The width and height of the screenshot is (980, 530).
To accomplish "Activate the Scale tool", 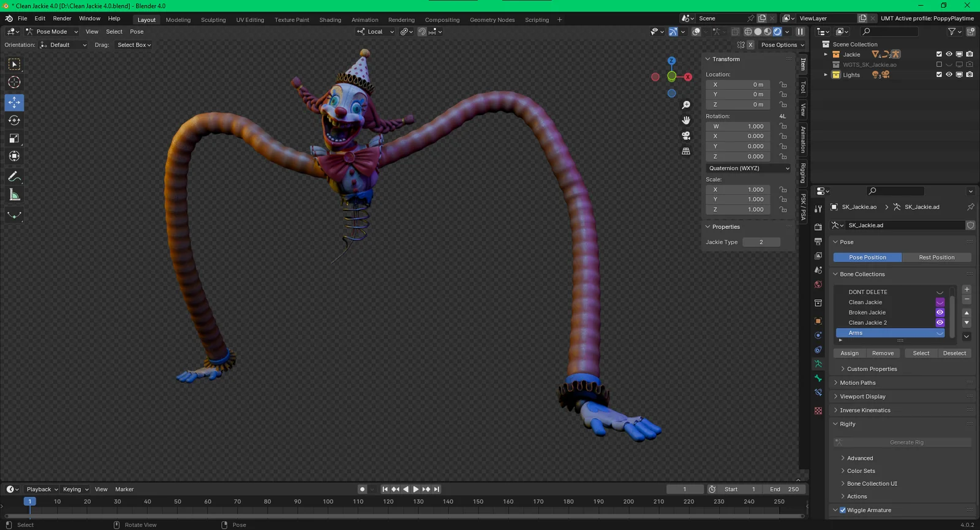I will coord(14,138).
